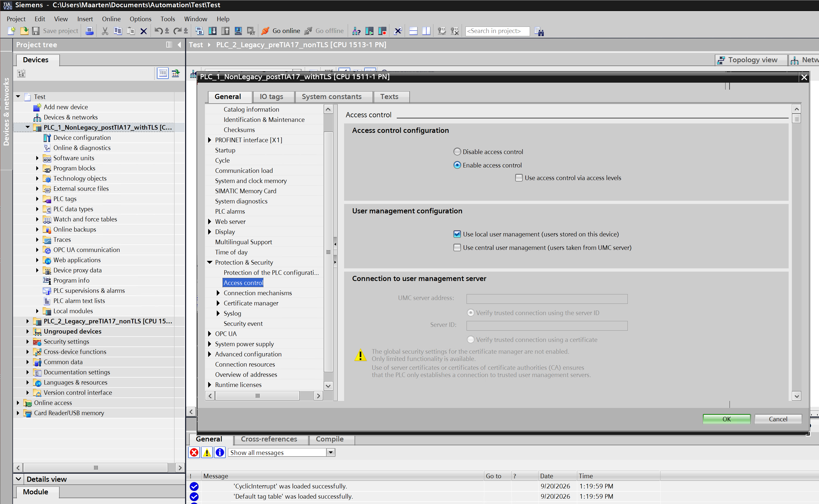Show errors filter icon in message pane
The height and width of the screenshot is (504, 819).
coord(194,452)
